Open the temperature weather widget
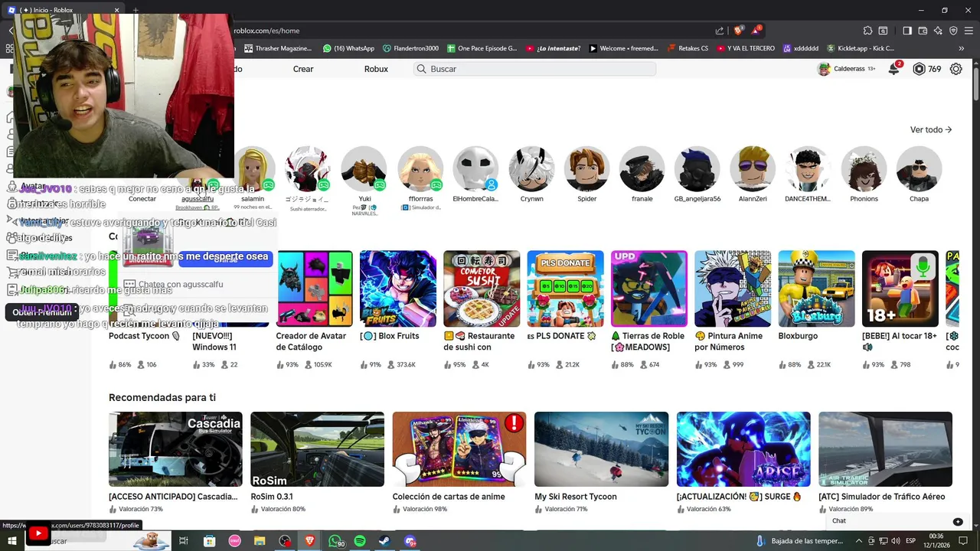The image size is (980, 551). [799, 541]
